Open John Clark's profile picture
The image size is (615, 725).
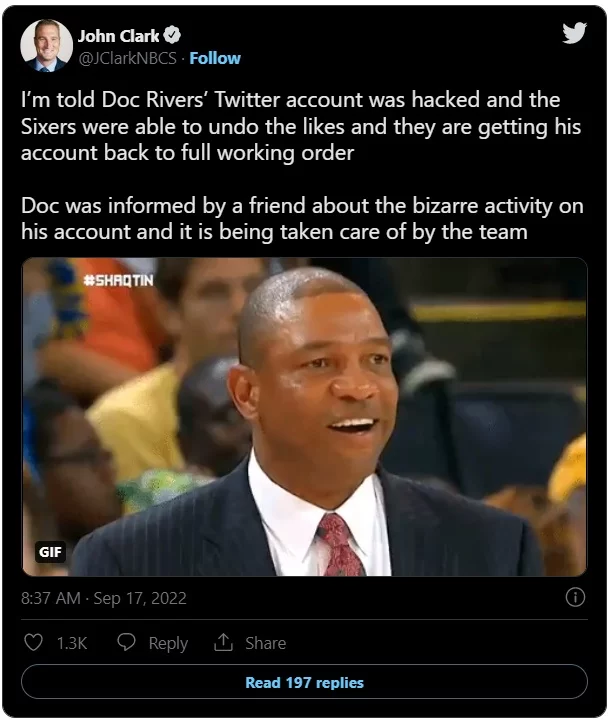pos(46,45)
